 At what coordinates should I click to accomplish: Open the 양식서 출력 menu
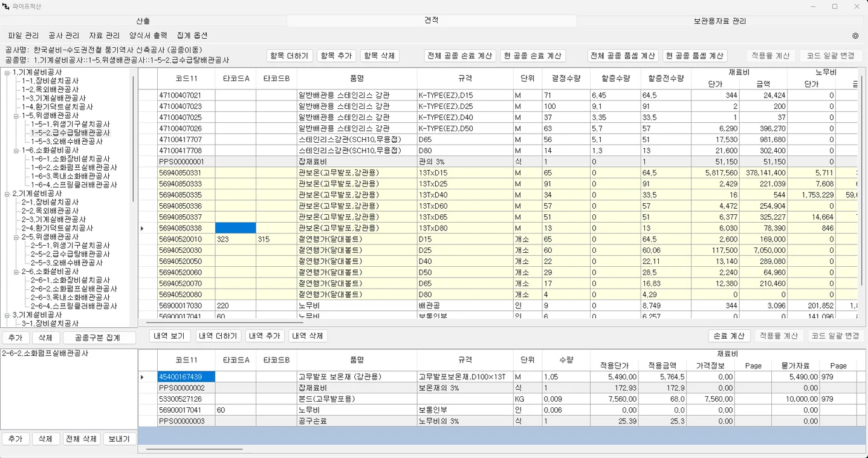[148, 36]
